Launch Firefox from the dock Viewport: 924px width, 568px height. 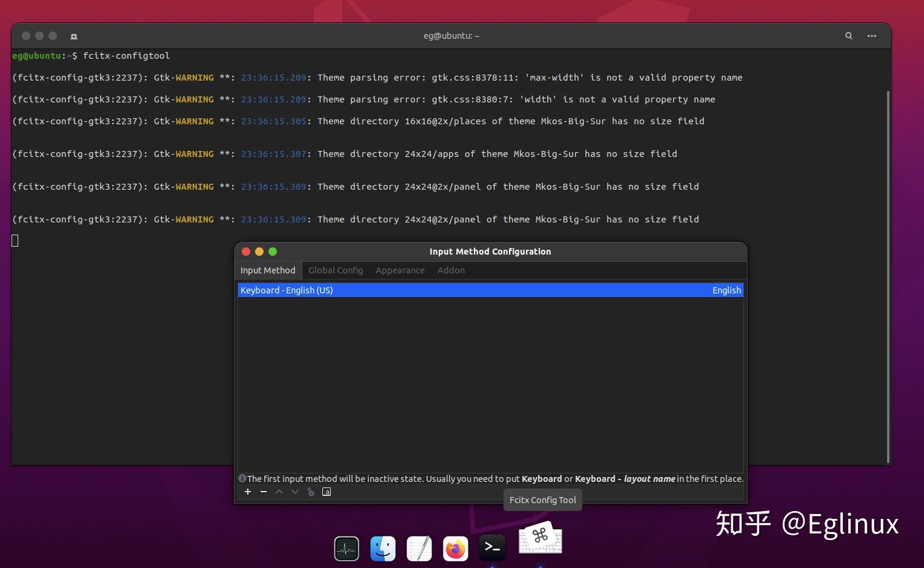[455, 548]
